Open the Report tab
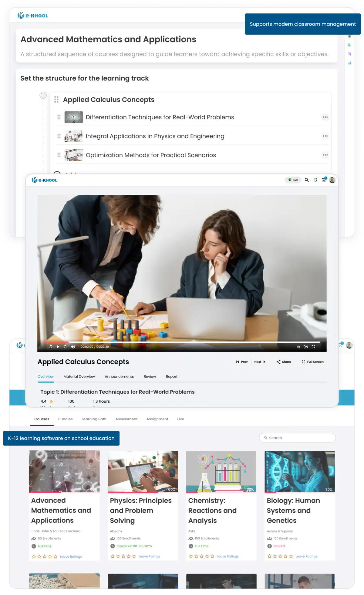The image size is (364, 595). pyautogui.click(x=172, y=377)
